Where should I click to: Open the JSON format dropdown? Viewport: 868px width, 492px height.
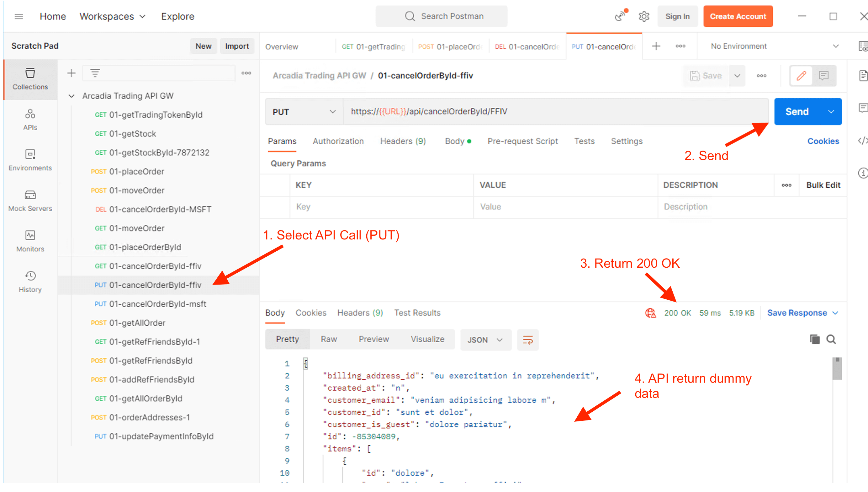[485, 340]
